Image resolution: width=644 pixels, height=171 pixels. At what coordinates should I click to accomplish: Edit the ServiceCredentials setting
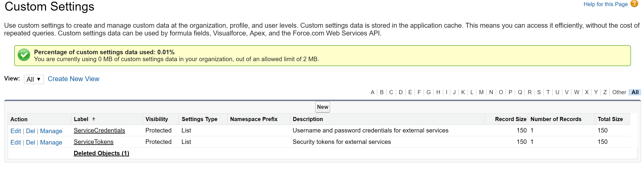(x=16, y=131)
